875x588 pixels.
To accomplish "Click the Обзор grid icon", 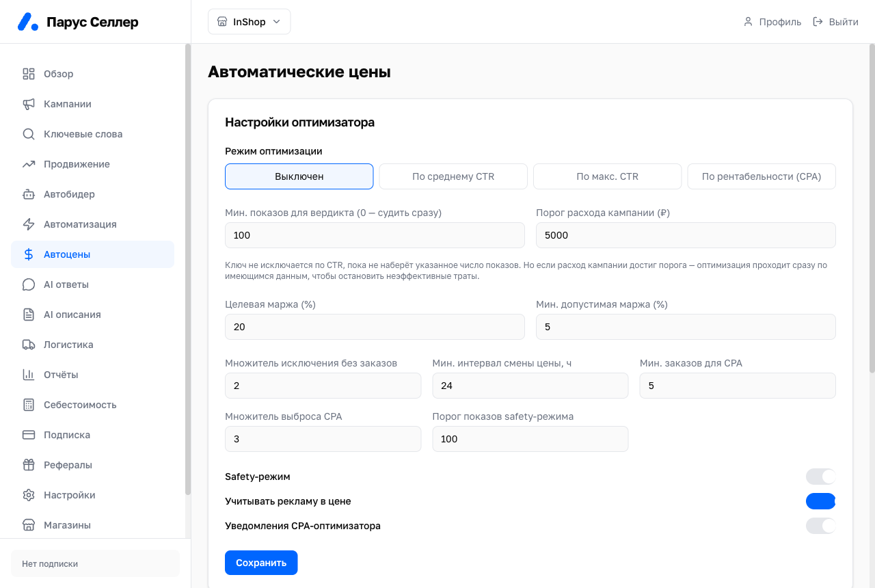I will click(29, 74).
